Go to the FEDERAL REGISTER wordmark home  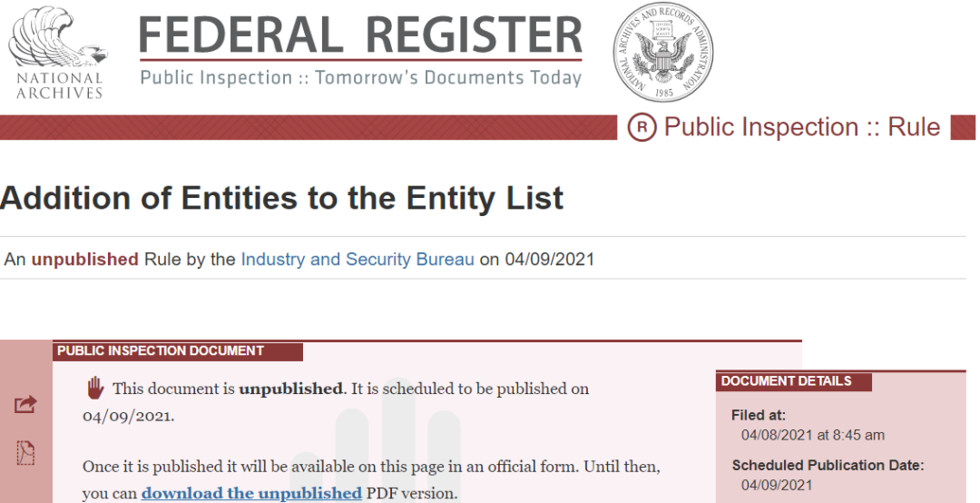360,36
